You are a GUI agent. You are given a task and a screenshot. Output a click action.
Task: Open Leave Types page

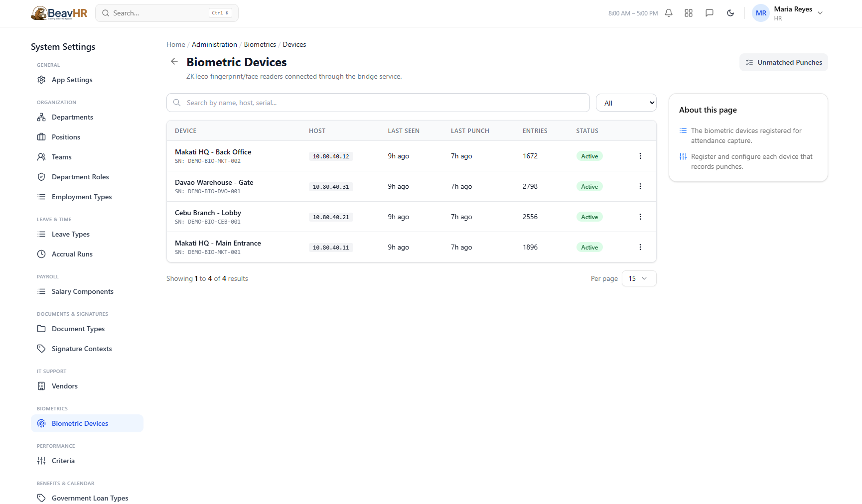point(87,234)
